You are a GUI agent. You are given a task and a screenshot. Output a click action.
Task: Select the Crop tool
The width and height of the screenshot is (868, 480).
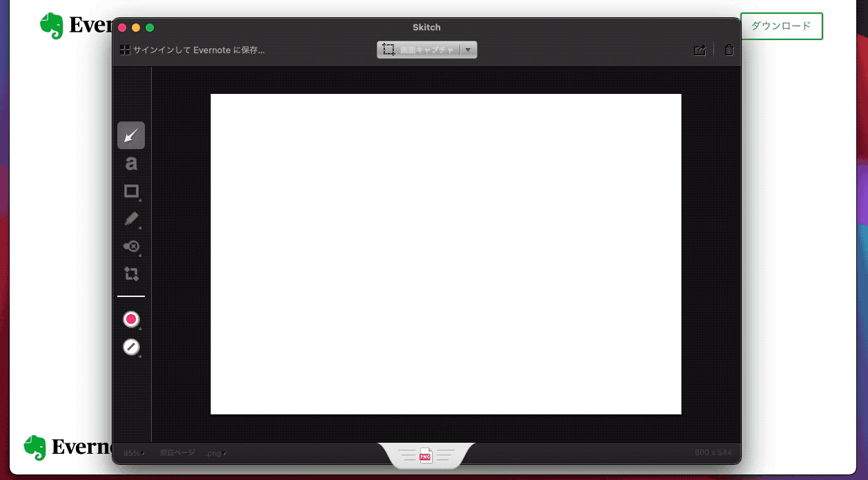point(131,273)
